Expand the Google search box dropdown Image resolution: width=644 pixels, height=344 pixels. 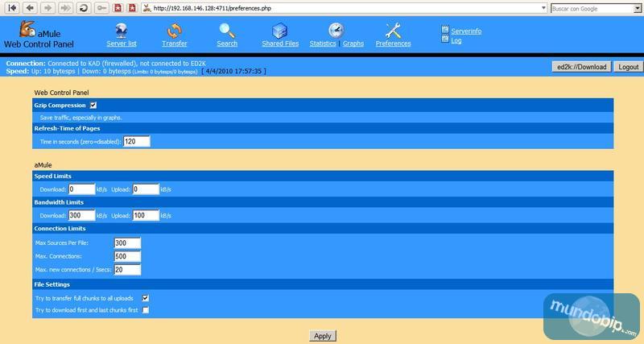click(637, 8)
